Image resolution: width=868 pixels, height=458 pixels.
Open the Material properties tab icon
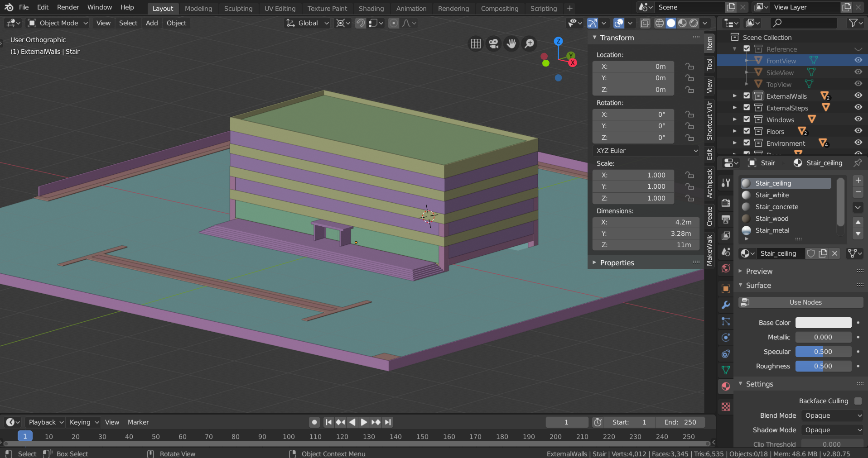[x=726, y=386]
